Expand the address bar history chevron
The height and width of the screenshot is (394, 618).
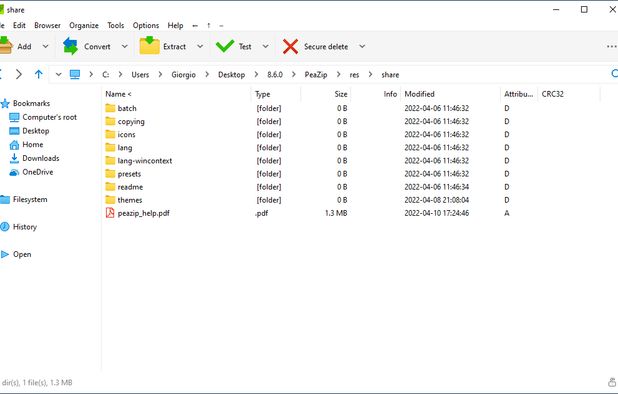58,74
